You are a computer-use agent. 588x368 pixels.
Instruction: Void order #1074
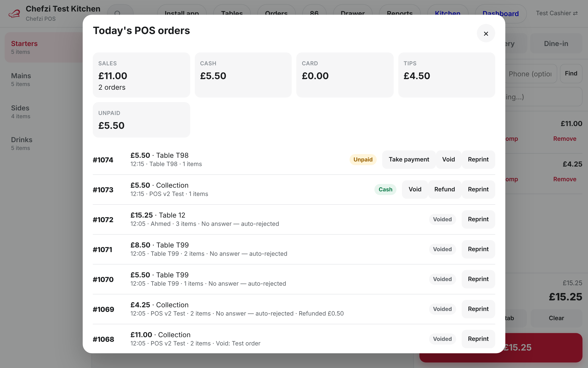pyautogui.click(x=448, y=159)
